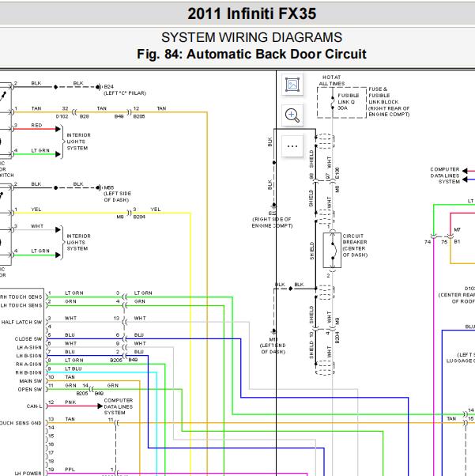The height and width of the screenshot is (476, 475).
Task: Click the 'B24 (LEFT "C" PILLAR)' ground label
Action: (x=125, y=90)
